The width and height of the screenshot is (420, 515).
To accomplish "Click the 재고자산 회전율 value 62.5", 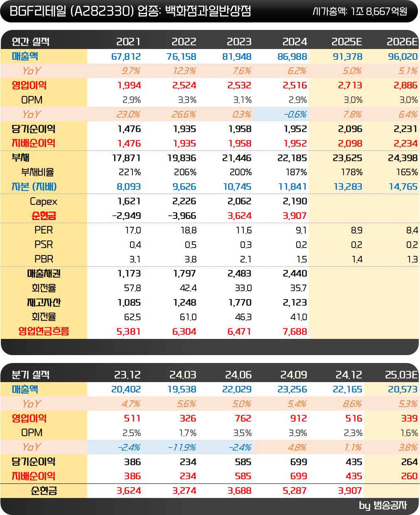I will tap(133, 317).
